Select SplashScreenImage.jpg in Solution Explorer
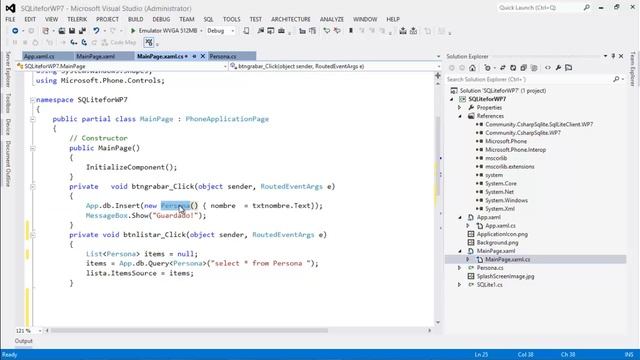The width and height of the screenshot is (640, 360). (x=505, y=276)
